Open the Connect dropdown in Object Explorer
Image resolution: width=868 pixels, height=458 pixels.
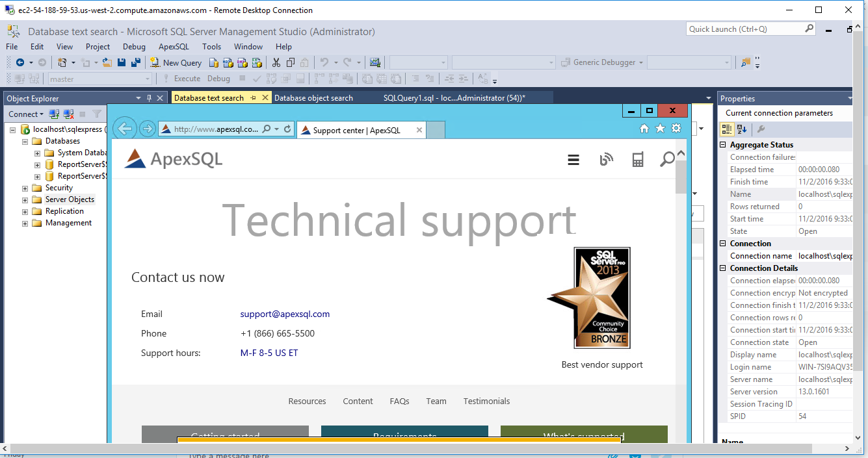point(26,114)
